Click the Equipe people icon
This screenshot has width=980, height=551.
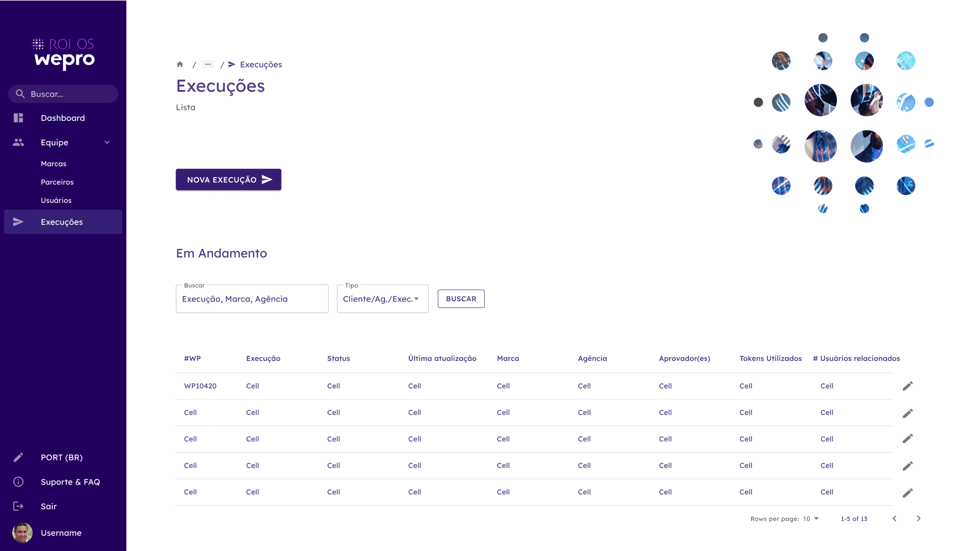(x=18, y=142)
